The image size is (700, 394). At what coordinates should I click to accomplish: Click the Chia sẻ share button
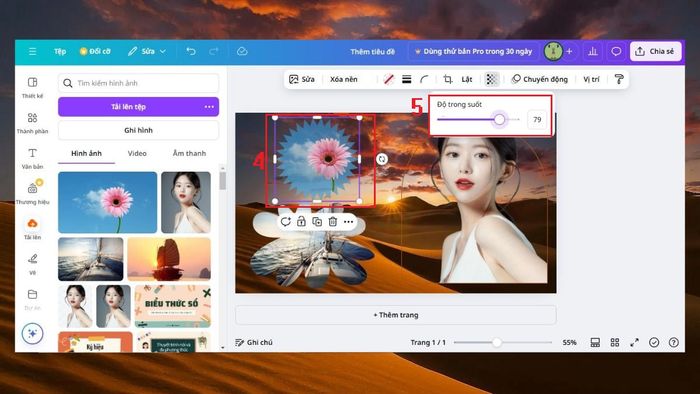tap(655, 51)
